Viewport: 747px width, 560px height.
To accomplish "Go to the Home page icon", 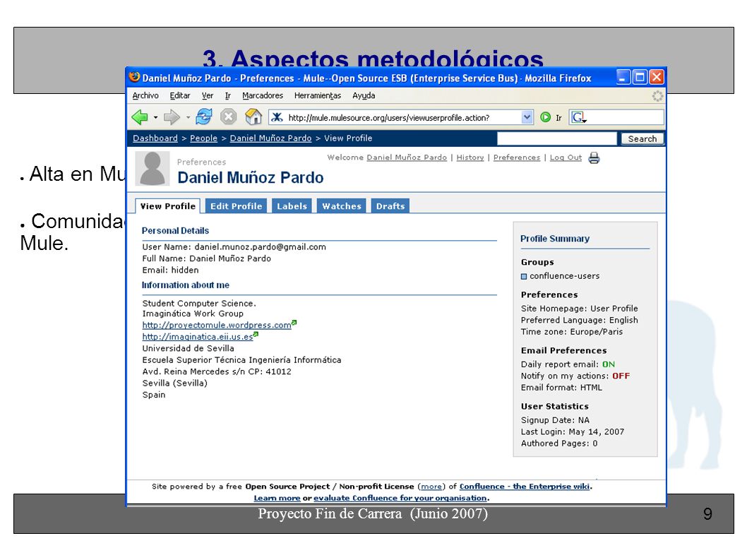I will (253, 117).
